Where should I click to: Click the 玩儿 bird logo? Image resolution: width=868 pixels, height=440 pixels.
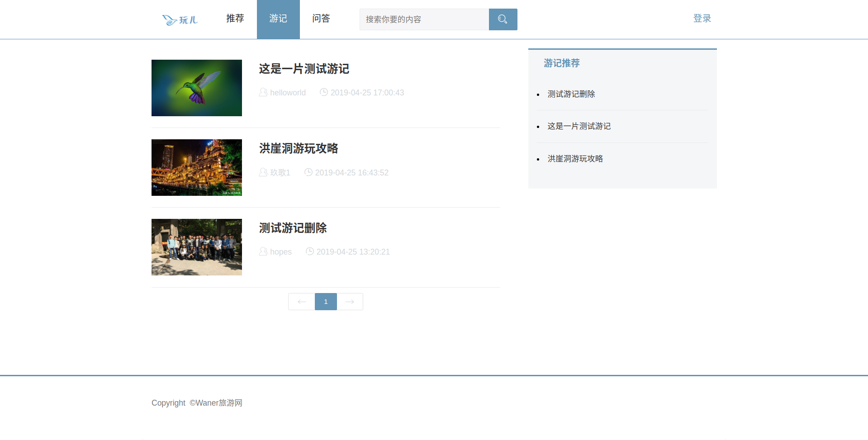coord(180,20)
